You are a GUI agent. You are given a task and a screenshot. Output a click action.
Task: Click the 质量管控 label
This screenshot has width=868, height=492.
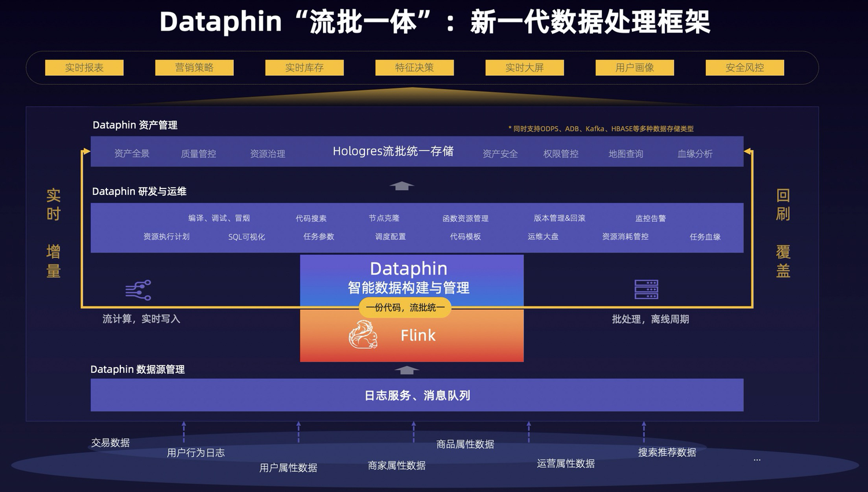198,154
